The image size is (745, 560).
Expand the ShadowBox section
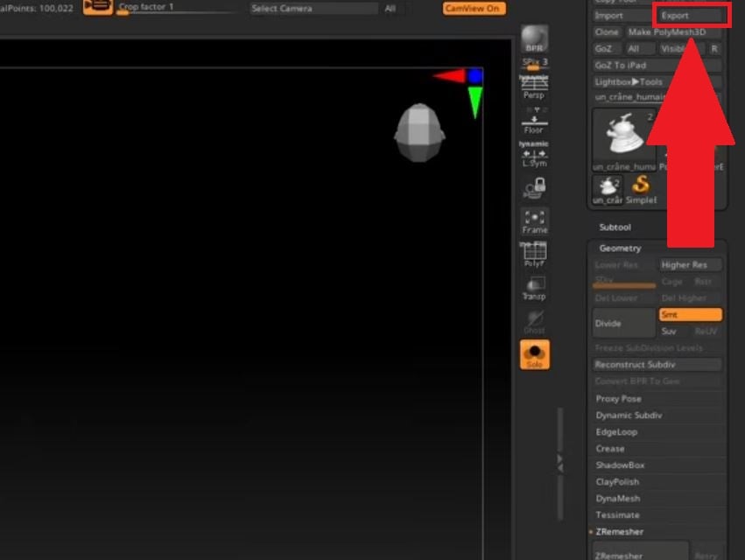pos(620,465)
